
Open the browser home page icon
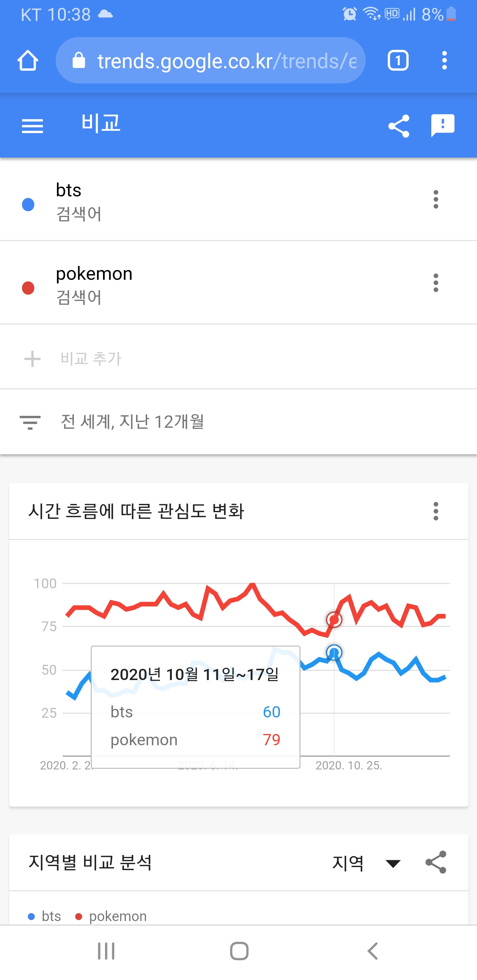(x=28, y=61)
